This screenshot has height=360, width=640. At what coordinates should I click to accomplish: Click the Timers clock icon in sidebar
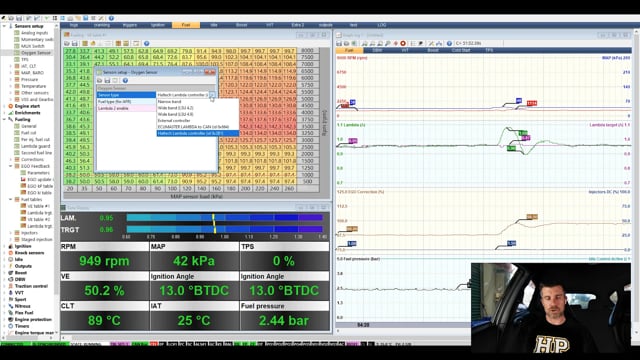[x=11, y=326]
